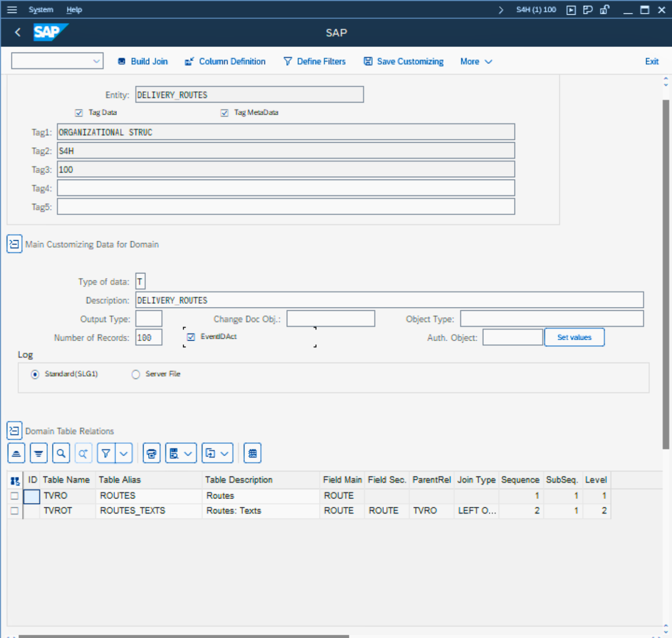The width and height of the screenshot is (672, 638).
Task: Toggle the Tag MetaData checkbox
Action: pyautogui.click(x=225, y=113)
